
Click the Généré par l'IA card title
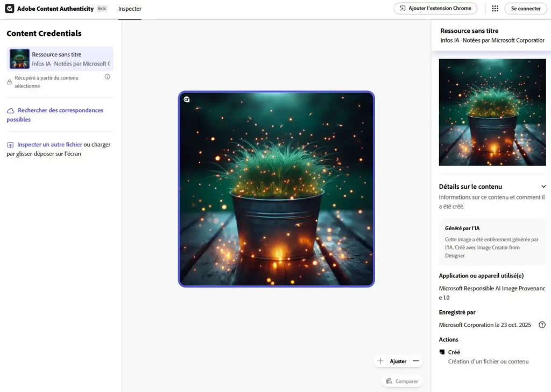462,229
